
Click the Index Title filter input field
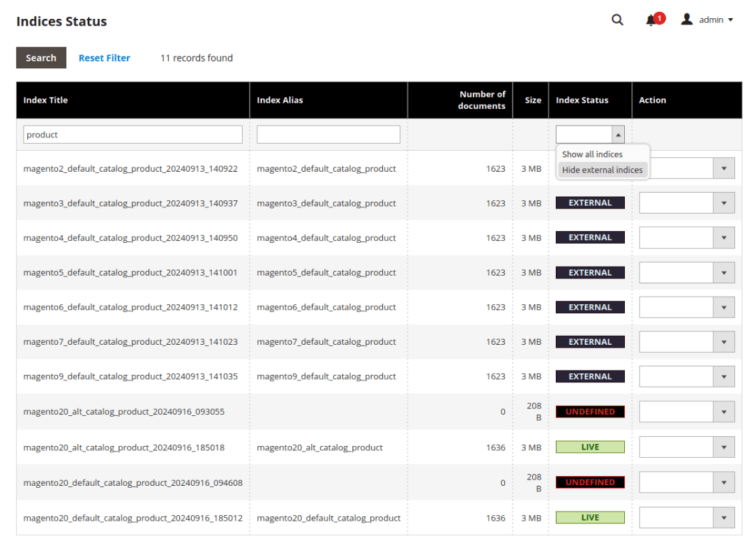point(133,135)
